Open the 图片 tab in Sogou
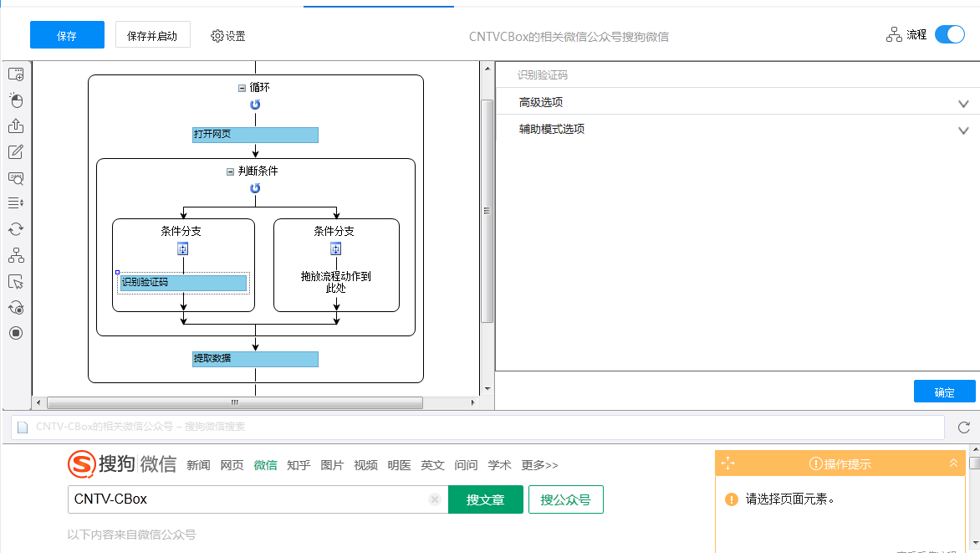 332,465
